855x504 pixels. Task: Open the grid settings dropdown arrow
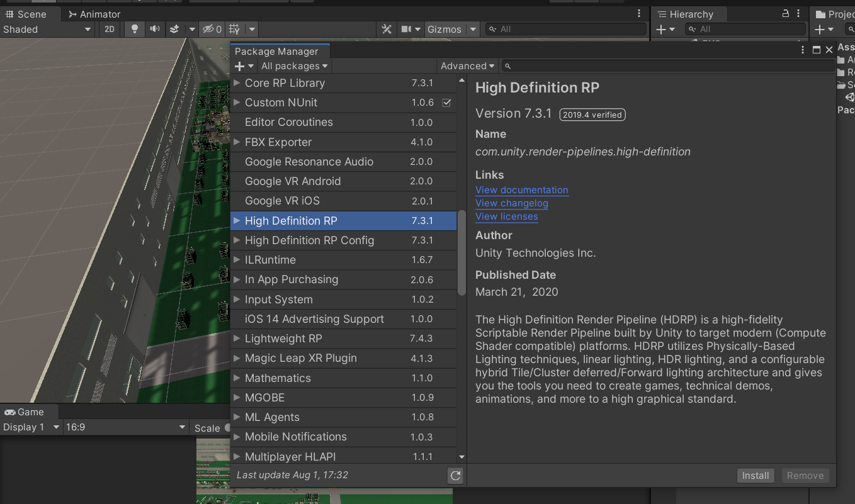252,29
